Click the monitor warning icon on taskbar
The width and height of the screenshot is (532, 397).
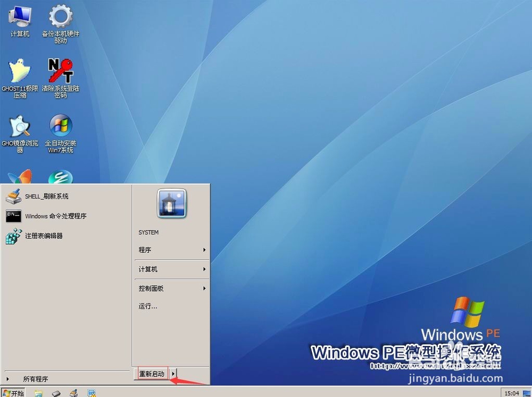(92, 393)
